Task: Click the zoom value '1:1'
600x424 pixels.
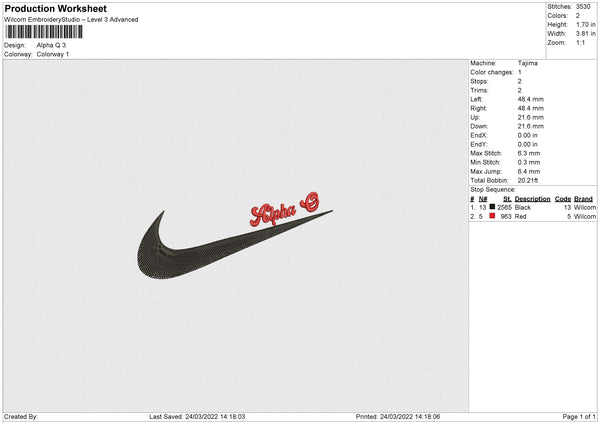Action: [x=580, y=42]
